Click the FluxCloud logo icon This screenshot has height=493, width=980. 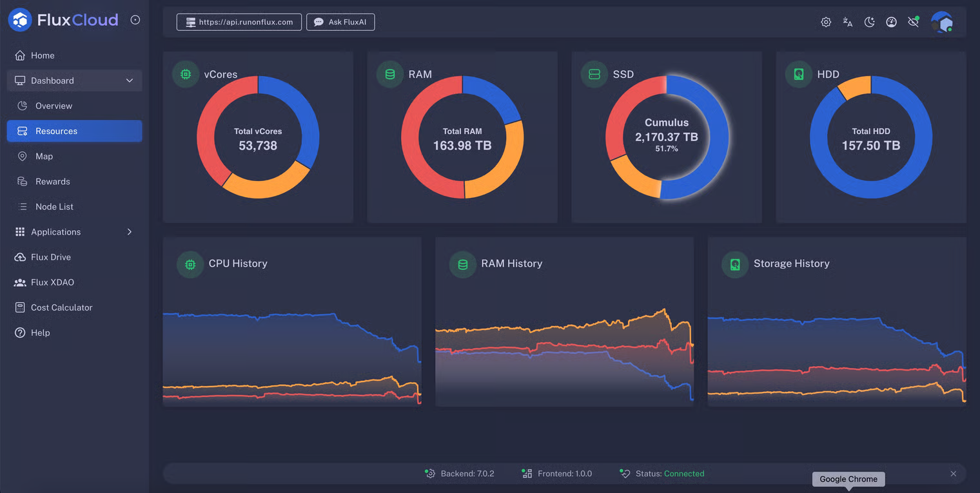click(21, 20)
